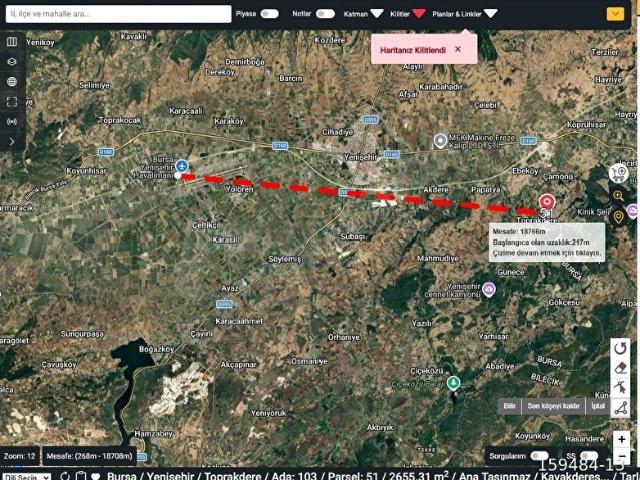Select the globe basemap icon
The image size is (640, 480).
(12, 82)
